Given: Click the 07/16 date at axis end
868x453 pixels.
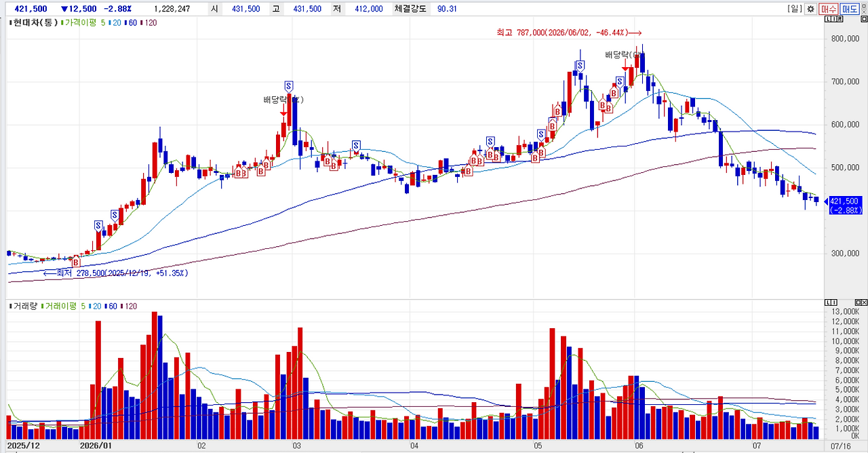Looking at the screenshot, I should 840,446.
